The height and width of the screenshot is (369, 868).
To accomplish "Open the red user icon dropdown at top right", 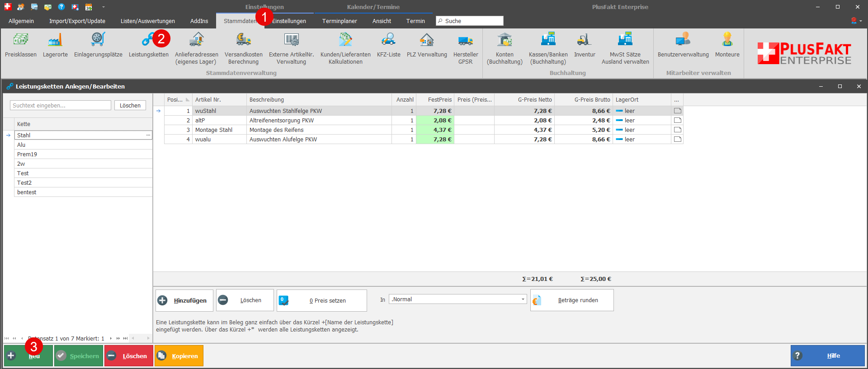I will click(856, 21).
